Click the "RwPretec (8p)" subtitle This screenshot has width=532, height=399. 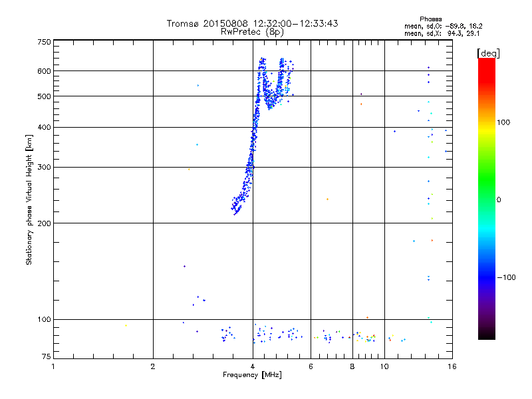[x=252, y=32]
